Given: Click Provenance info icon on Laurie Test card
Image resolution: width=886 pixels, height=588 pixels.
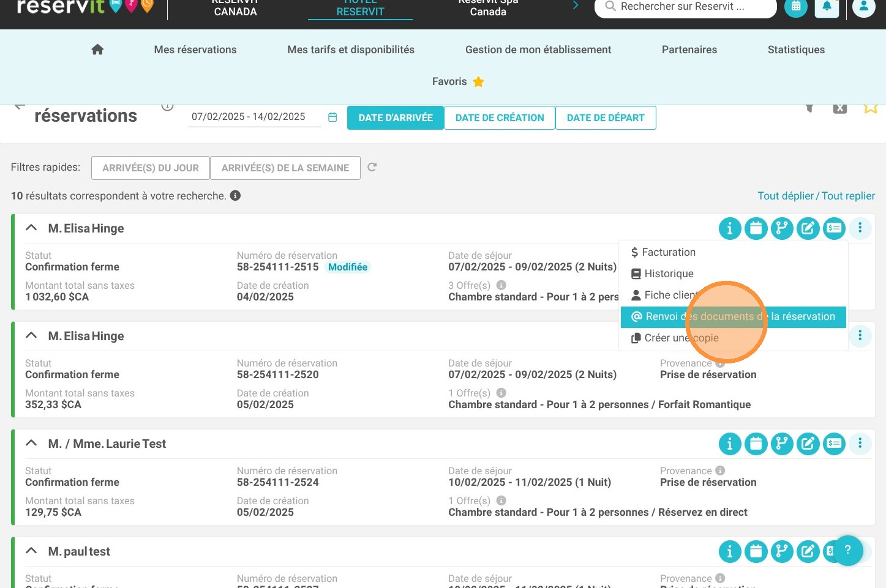Looking at the screenshot, I should [x=720, y=471].
